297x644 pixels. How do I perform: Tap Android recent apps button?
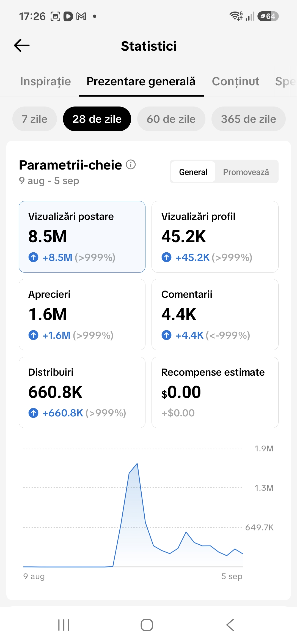64,625
